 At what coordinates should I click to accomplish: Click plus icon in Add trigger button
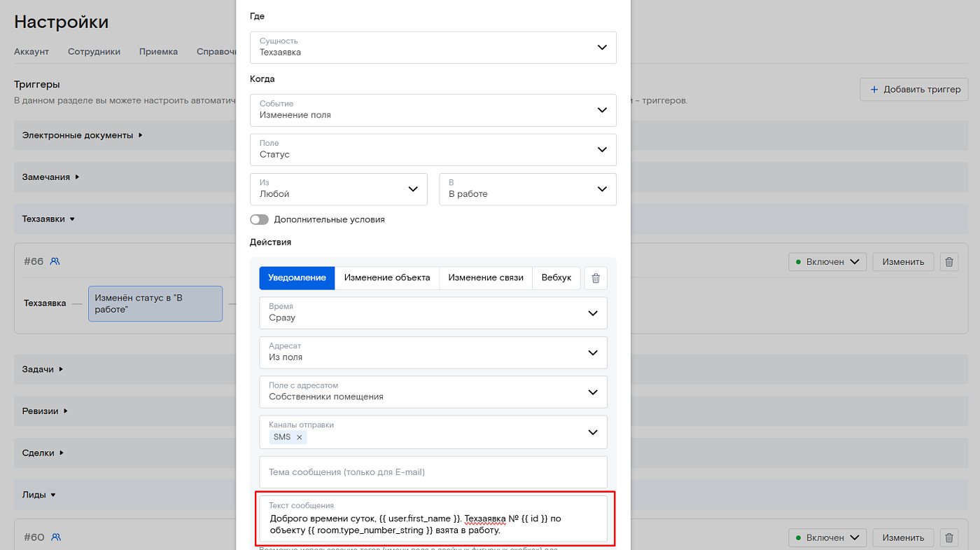pos(874,90)
